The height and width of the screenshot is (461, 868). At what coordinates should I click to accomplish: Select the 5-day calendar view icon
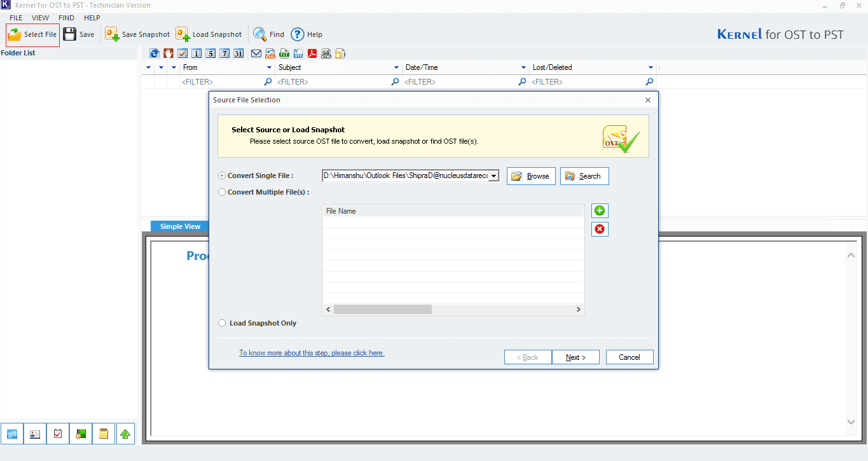coord(210,53)
